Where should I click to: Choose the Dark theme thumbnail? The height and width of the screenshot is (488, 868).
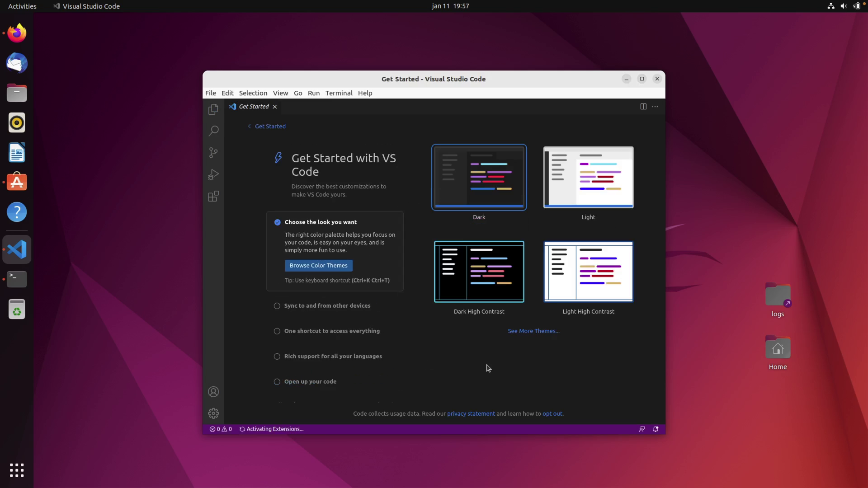(x=479, y=178)
